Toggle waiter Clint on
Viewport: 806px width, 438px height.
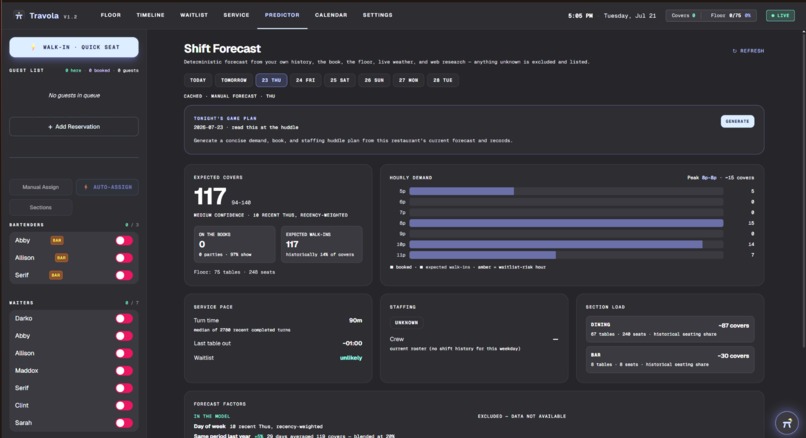click(x=124, y=406)
